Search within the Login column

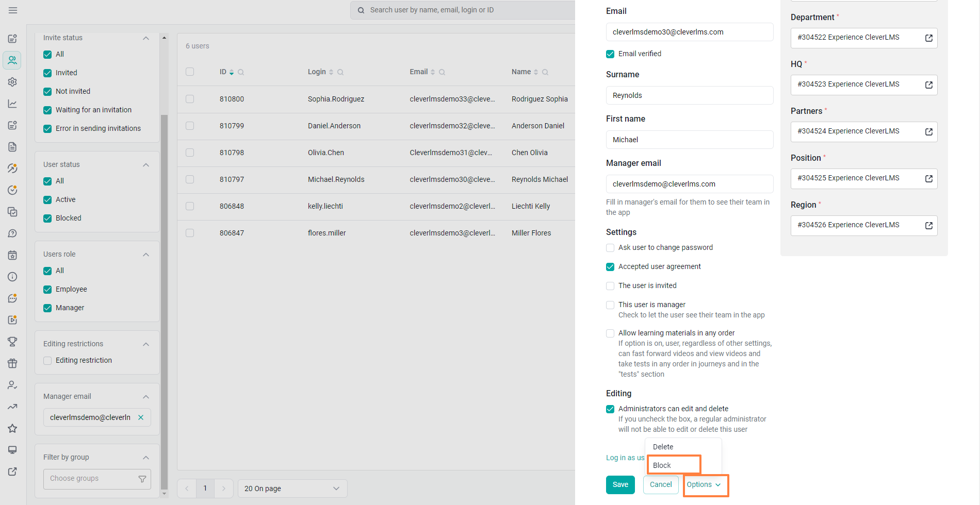pyautogui.click(x=340, y=72)
